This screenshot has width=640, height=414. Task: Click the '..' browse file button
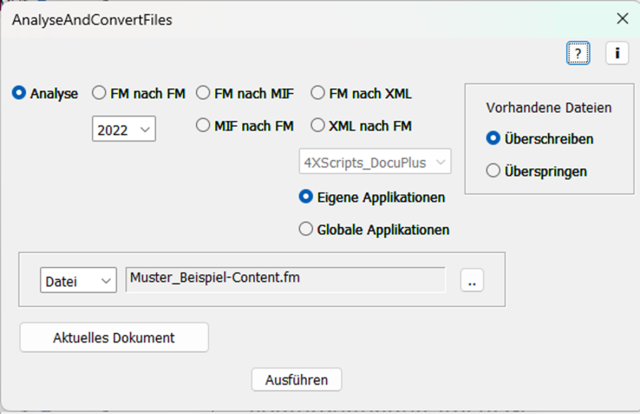(x=471, y=282)
